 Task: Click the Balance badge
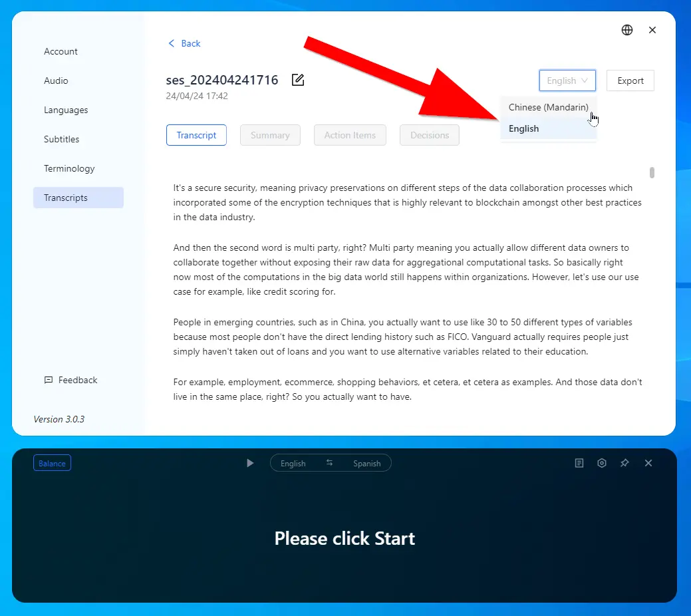tap(52, 463)
